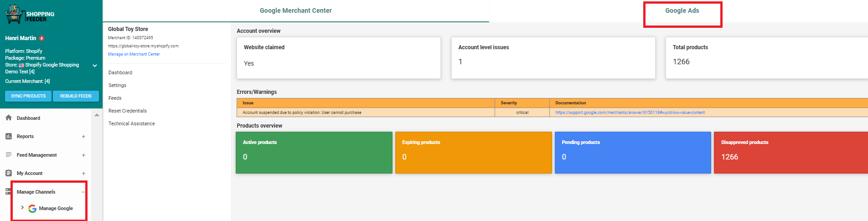Click the global-toy-store.myshopify.com URL text
The height and width of the screenshot is (221, 868).
click(x=143, y=46)
